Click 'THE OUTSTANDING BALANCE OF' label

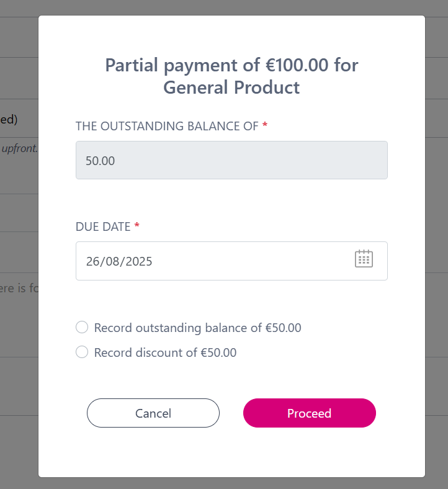click(166, 126)
